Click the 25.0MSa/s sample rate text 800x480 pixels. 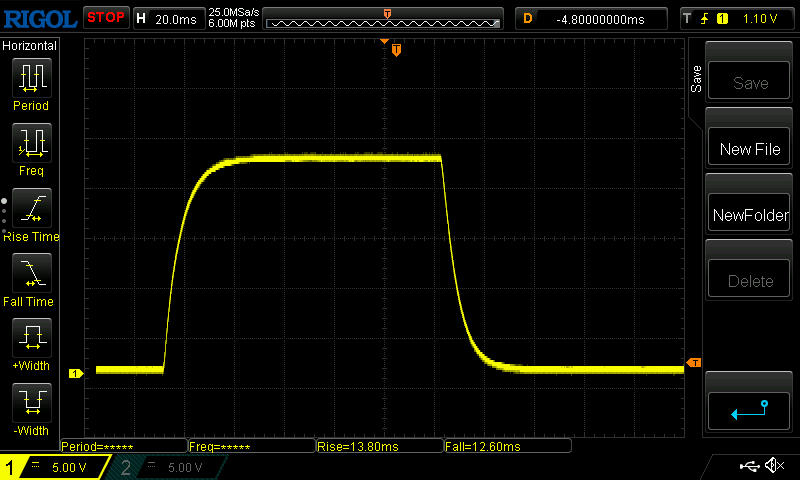pos(234,12)
